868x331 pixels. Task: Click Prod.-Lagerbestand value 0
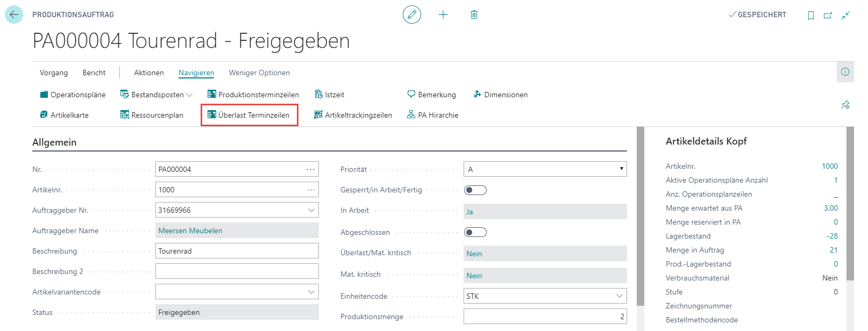836,264
